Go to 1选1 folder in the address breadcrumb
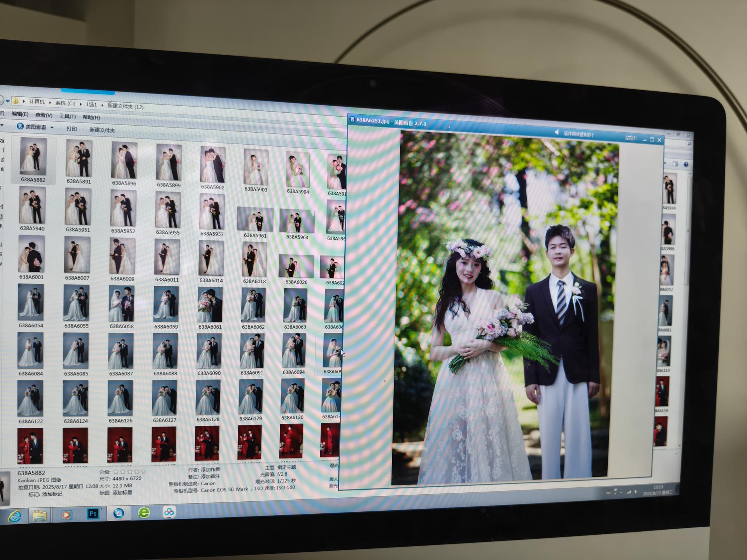The image size is (747, 560). 91,104
